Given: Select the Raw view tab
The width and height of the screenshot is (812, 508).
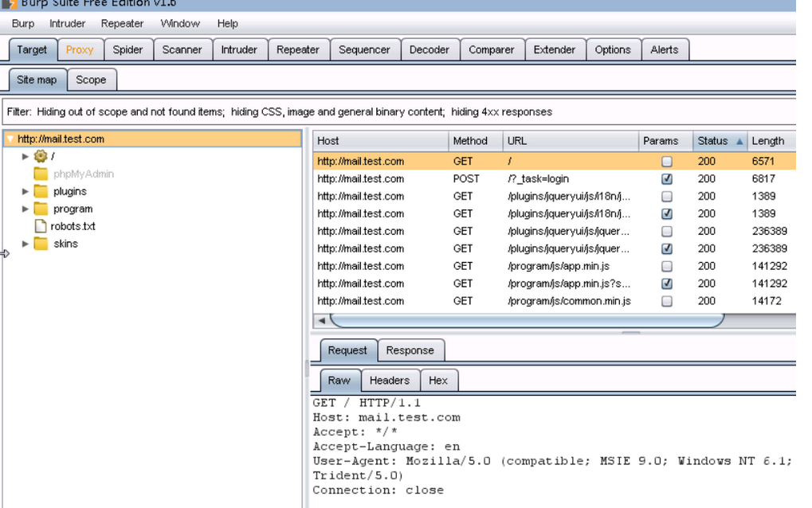Looking at the screenshot, I should pos(339,381).
